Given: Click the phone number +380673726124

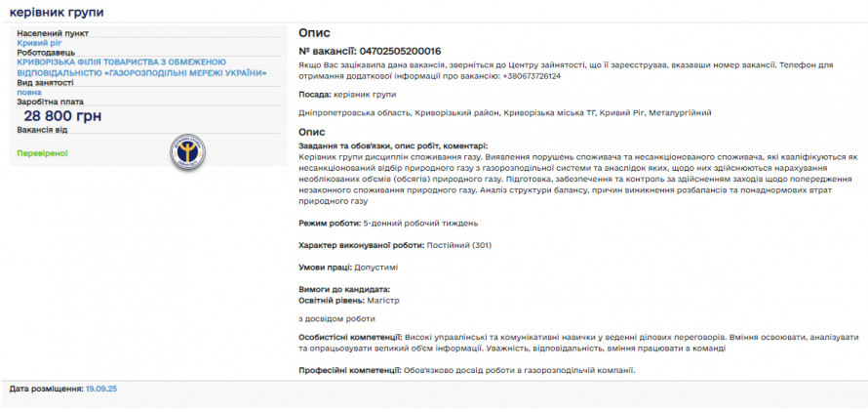Looking at the screenshot, I should click(x=532, y=75).
